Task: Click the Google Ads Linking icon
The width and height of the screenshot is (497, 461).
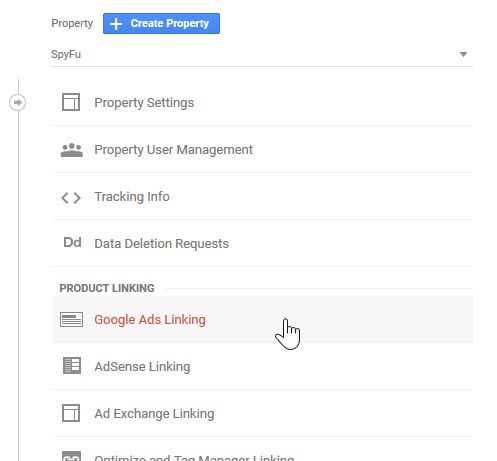Action: pyautogui.click(x=71, y=319)
